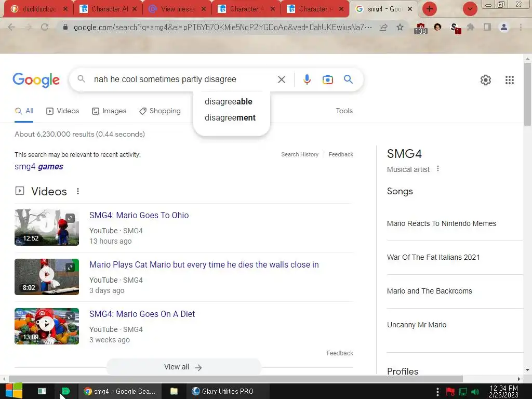Switch to the Images search filter

pyautogui.click(x=109, y=111)
